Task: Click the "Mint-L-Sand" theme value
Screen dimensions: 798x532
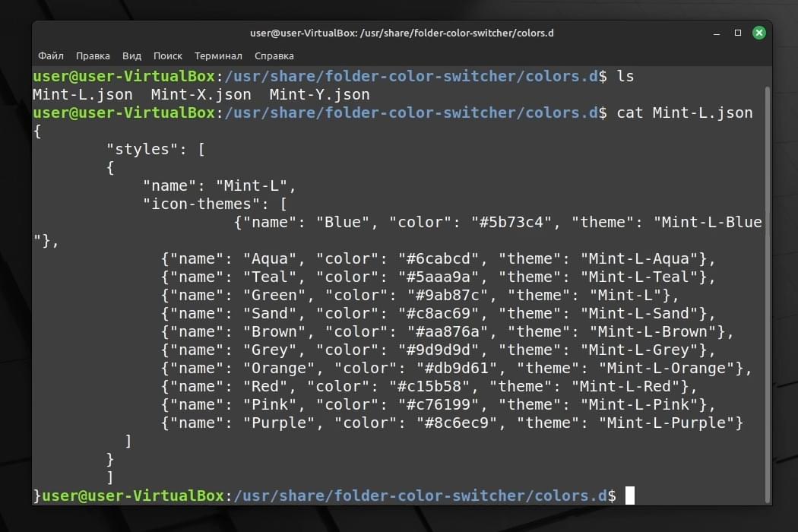Action: pos(639,314)
